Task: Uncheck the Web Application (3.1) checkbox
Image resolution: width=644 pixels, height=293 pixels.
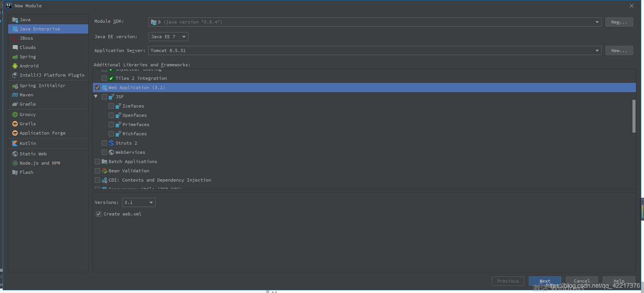Action: click(x=97, y=88)
